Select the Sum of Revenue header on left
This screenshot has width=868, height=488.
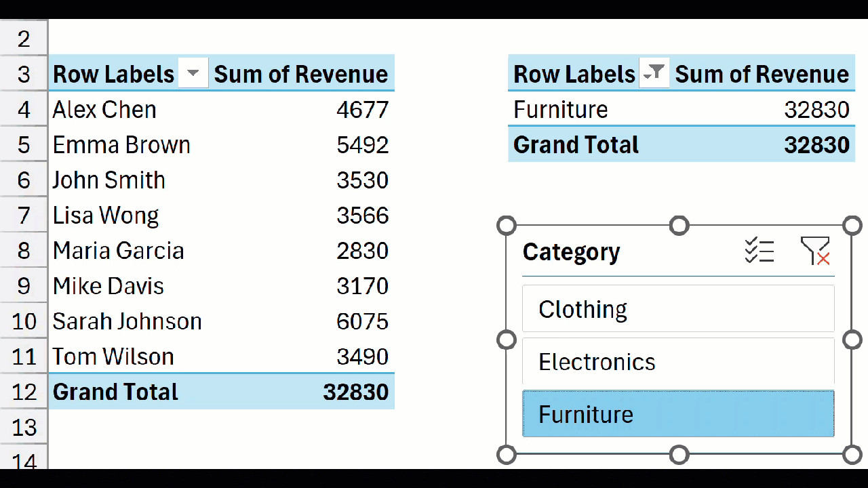coord(301,74)
